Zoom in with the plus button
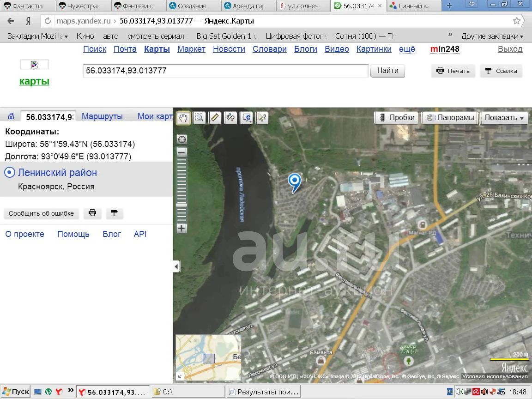 pyautogui.click(x=182, y=228)
